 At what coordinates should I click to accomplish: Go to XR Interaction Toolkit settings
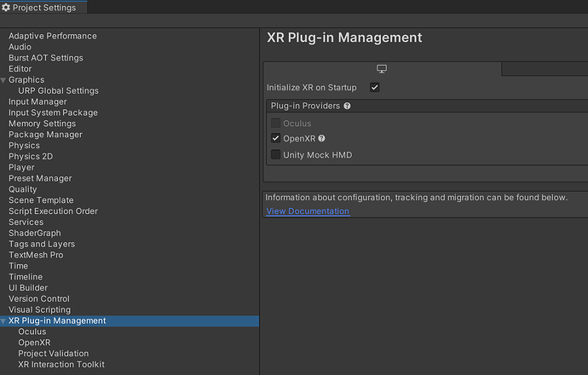click(61, 365)
